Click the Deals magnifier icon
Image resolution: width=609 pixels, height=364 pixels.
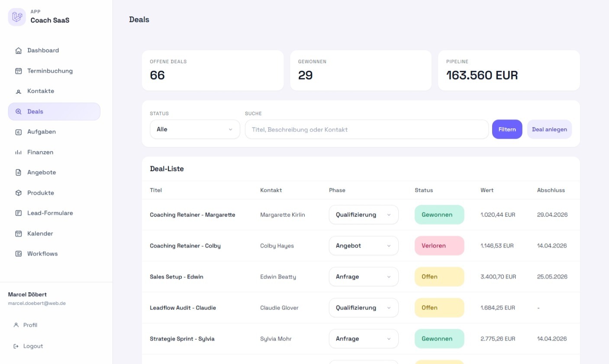point(19,112)
